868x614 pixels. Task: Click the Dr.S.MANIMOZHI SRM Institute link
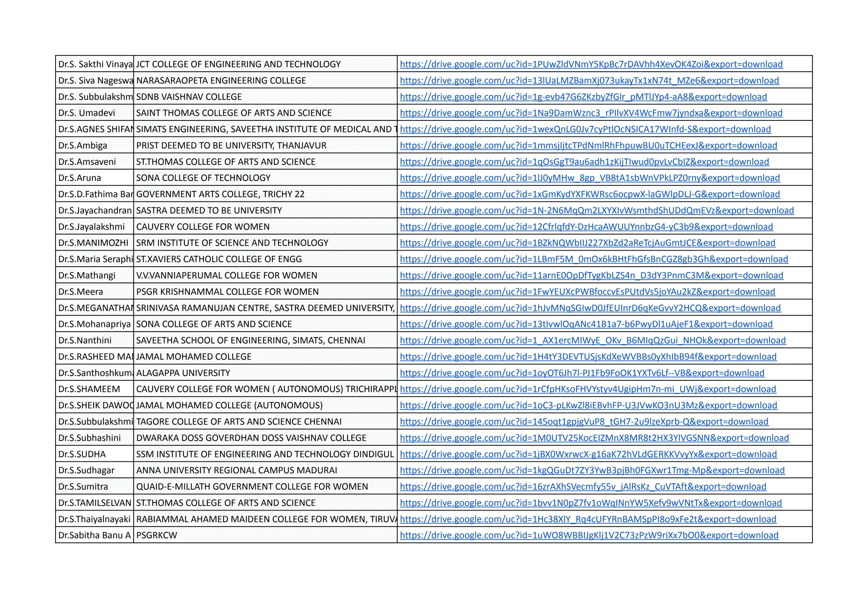click(x=587, y=243)
